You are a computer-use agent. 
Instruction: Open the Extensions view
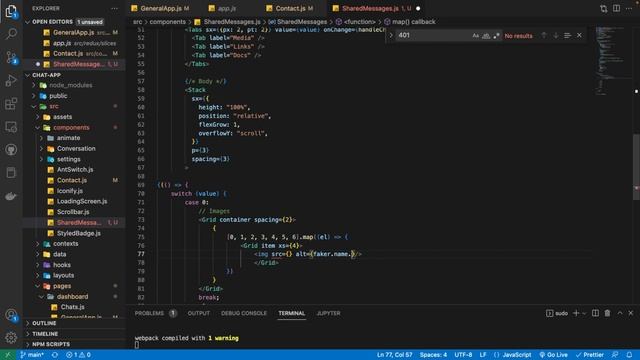(11, 104)
